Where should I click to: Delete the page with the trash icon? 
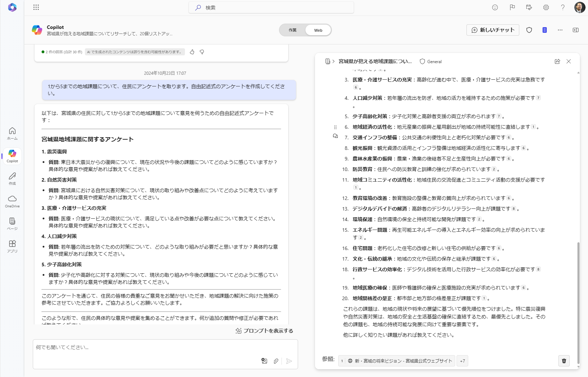click(564, 361)
